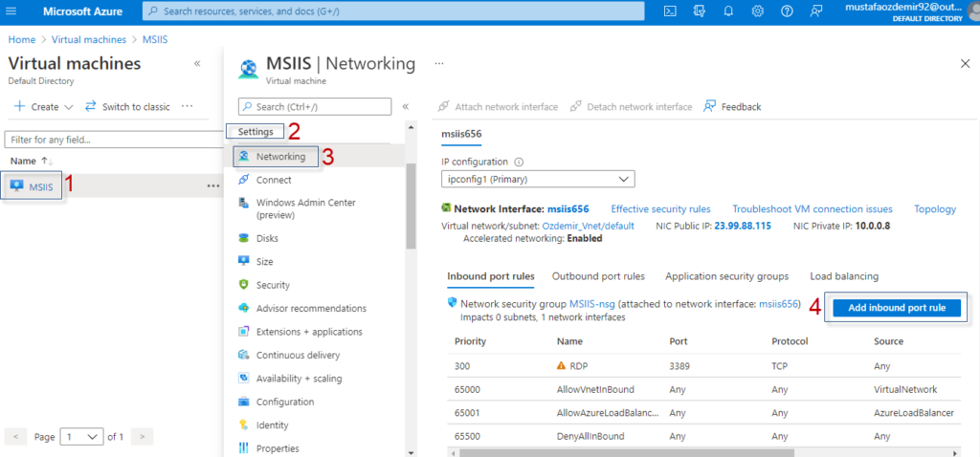
Task: Click the Availability + scaling icon
Action: point(244,379)
